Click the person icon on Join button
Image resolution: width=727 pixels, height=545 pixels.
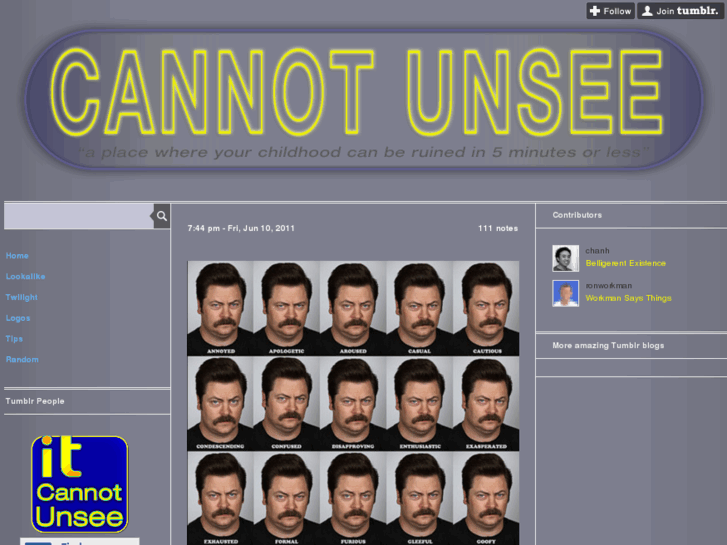647,11
